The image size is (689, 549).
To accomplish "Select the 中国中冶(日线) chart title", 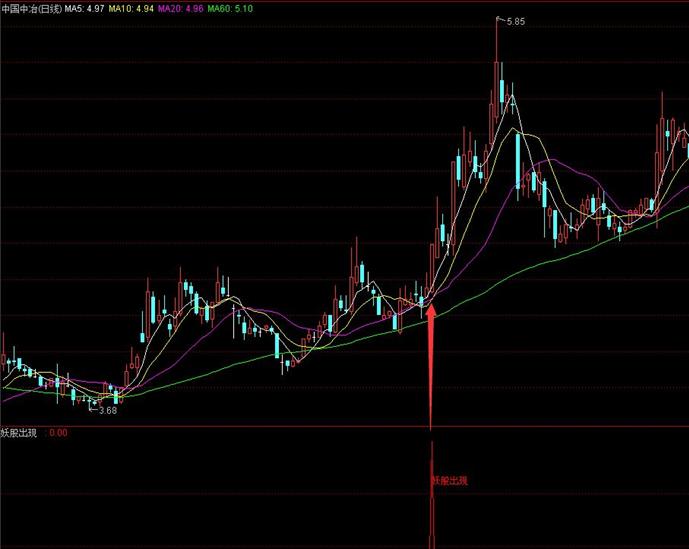I will click(x=32, y=8).
